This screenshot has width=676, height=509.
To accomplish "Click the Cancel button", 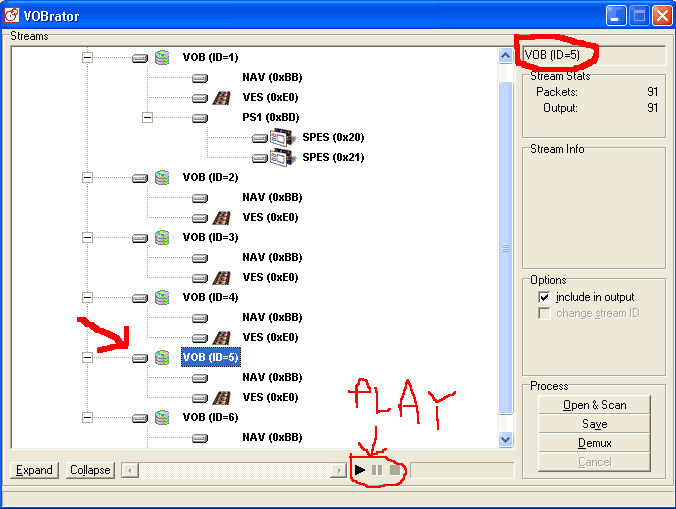I will click(595, 462).
